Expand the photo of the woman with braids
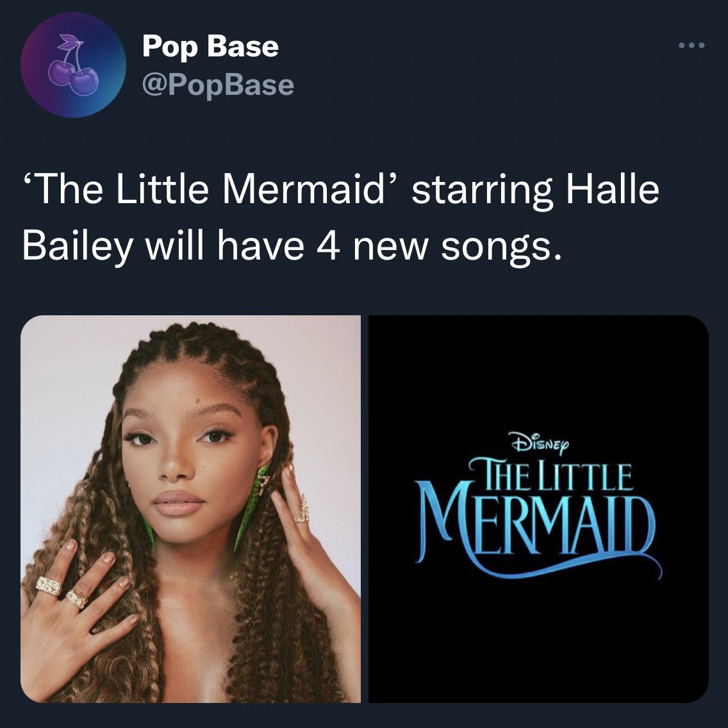 [x=191, y=509]
